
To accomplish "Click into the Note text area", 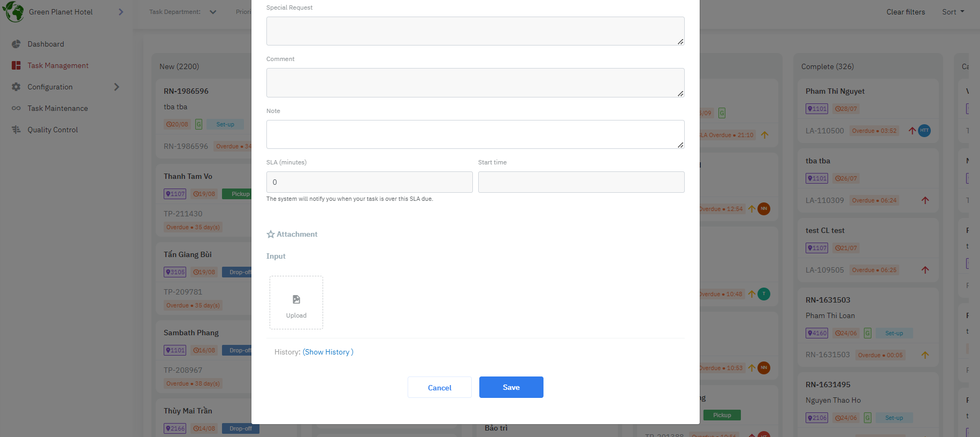I will pyautogui.click(x=475, y=134).
